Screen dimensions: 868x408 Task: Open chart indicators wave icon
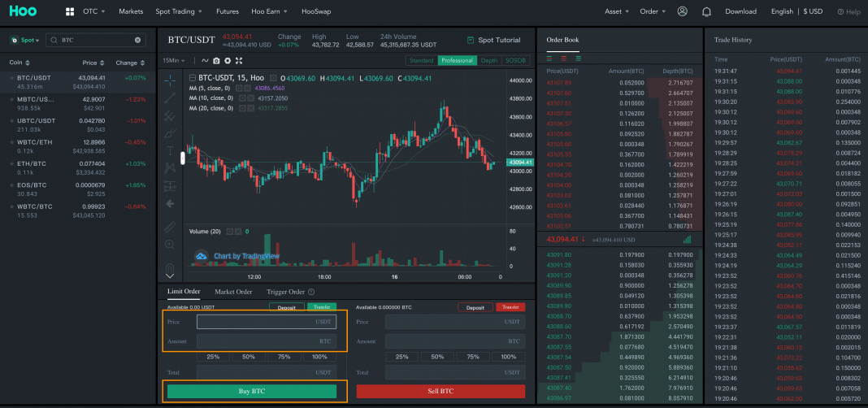205,60
